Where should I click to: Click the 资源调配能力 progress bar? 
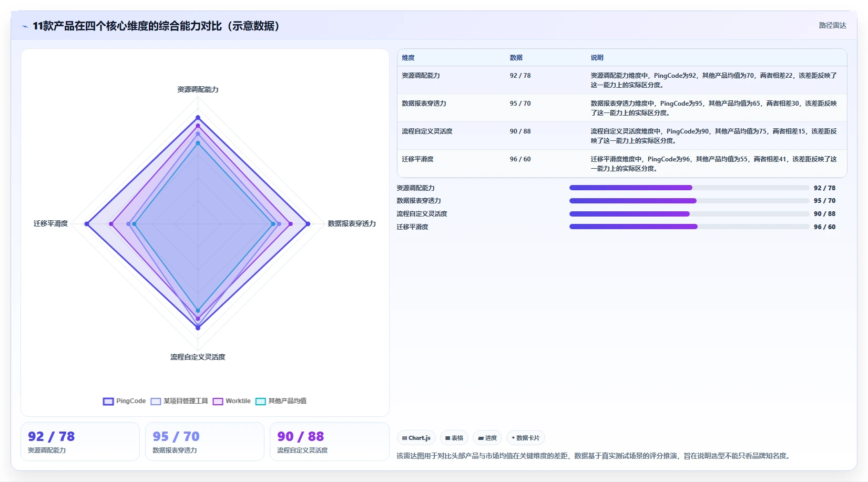[x=689, y=188]
